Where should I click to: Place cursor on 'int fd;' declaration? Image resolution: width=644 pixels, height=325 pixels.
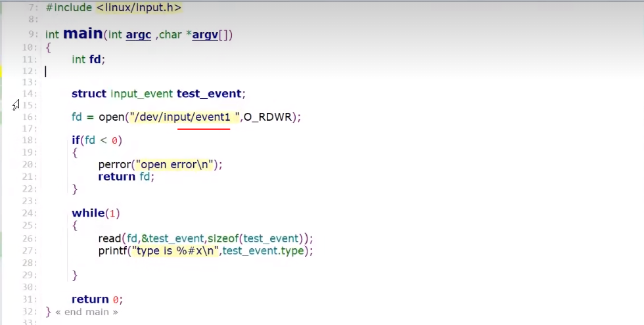(x=88, y=59)
